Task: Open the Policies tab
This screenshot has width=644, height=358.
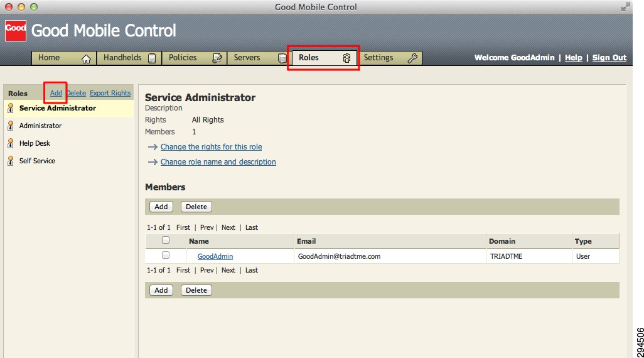Action: [195, 58]
